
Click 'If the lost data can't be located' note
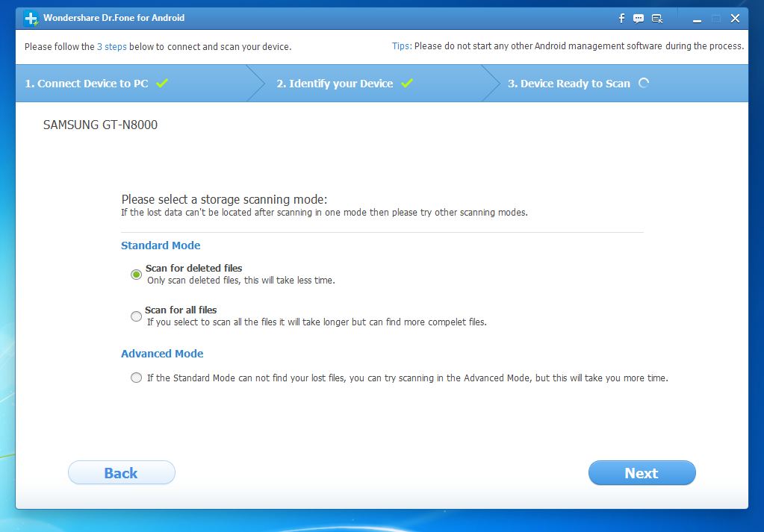325,213
